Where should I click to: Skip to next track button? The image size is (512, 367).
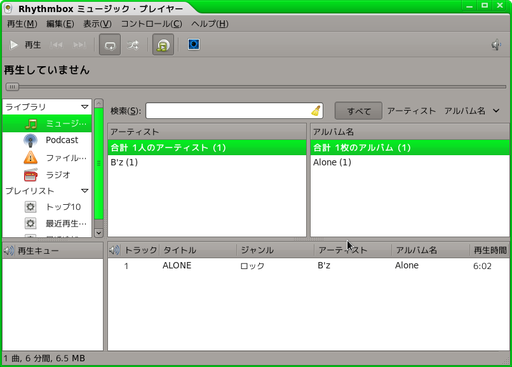point(80,45)
